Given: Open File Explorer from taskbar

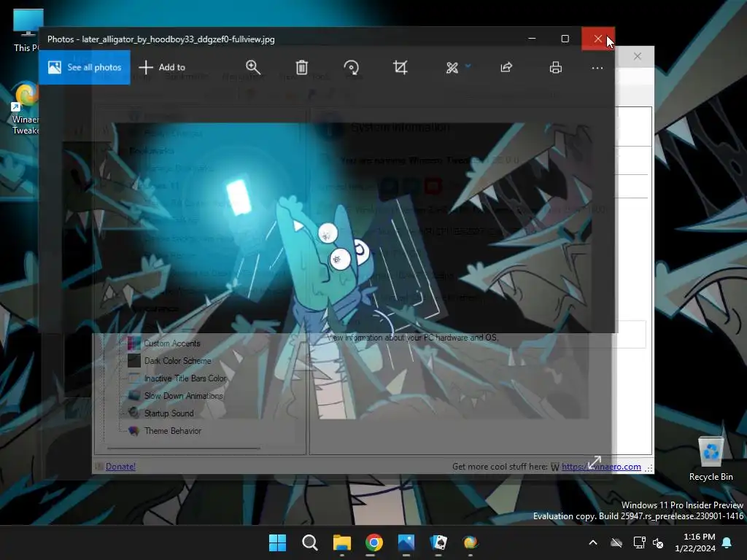Looking at the screenshot, I should point(341,542).
